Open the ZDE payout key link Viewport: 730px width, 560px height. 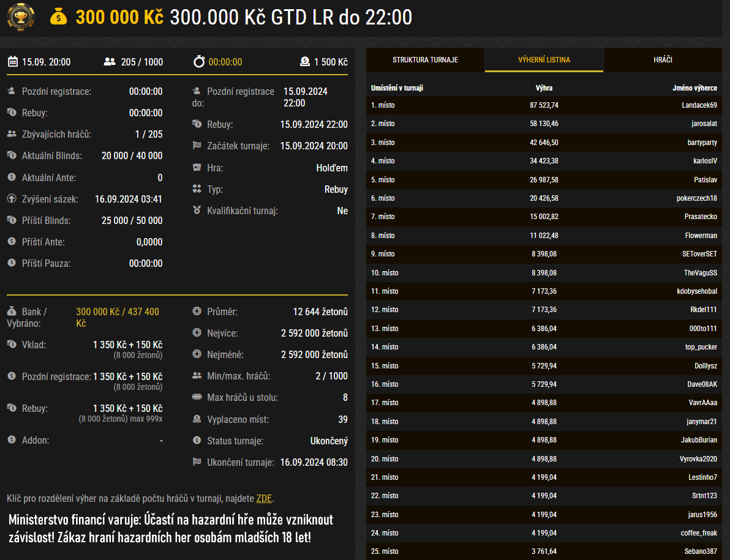[264, 498]
